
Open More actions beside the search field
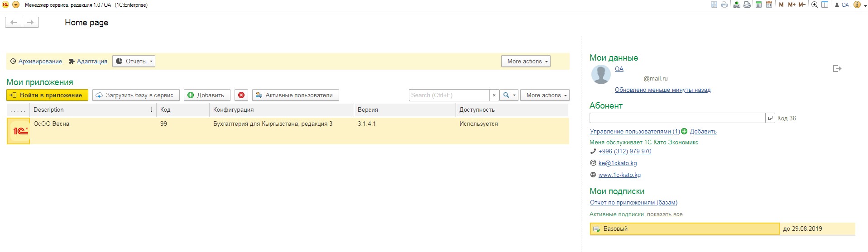click(545, 95)
